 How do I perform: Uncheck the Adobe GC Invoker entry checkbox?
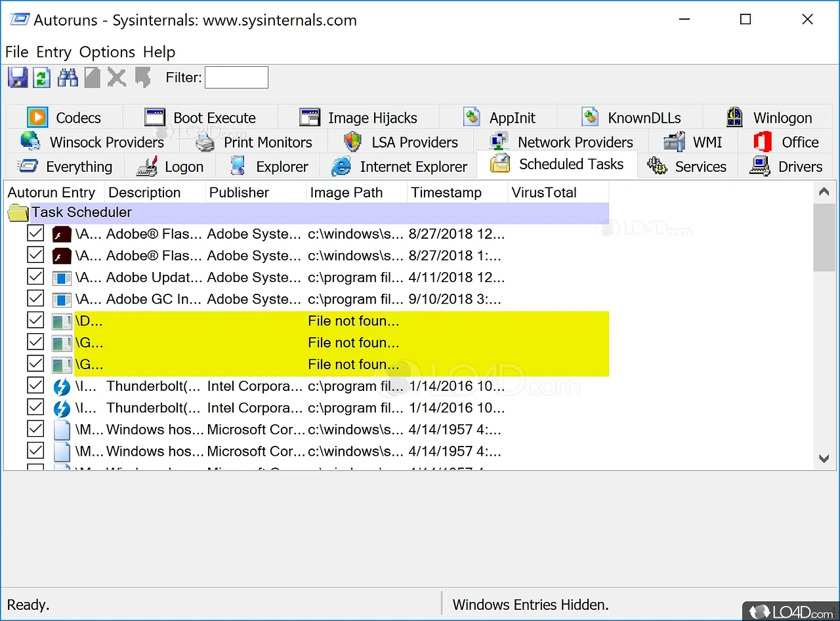pyautogui.click(x=35, y=298)
